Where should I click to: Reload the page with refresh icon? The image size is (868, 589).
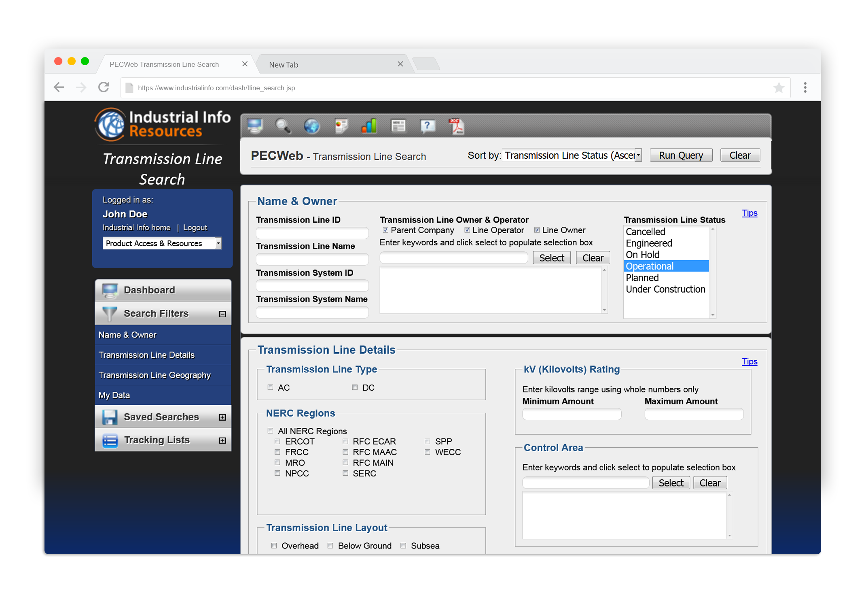(x=104, y=87)
